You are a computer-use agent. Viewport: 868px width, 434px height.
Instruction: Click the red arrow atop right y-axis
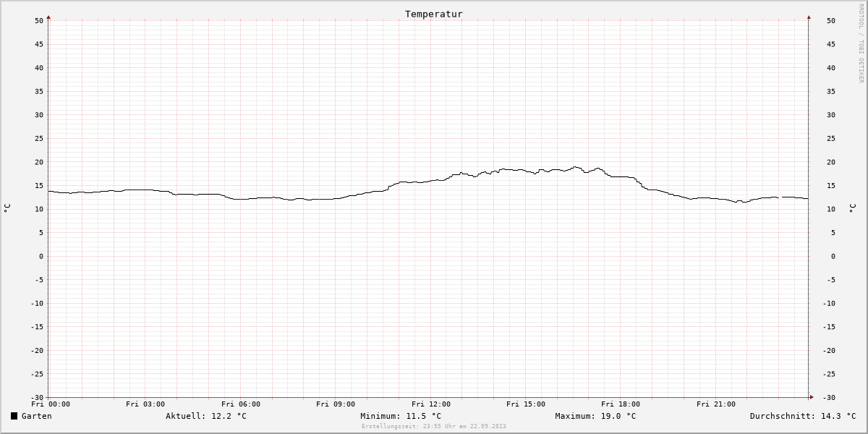[809, 17]
